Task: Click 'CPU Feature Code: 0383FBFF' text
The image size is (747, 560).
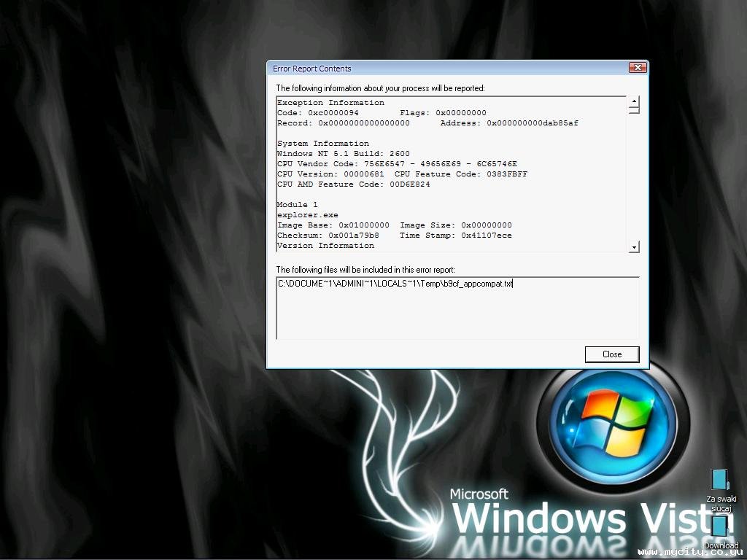Action: (x=461, y=174)
